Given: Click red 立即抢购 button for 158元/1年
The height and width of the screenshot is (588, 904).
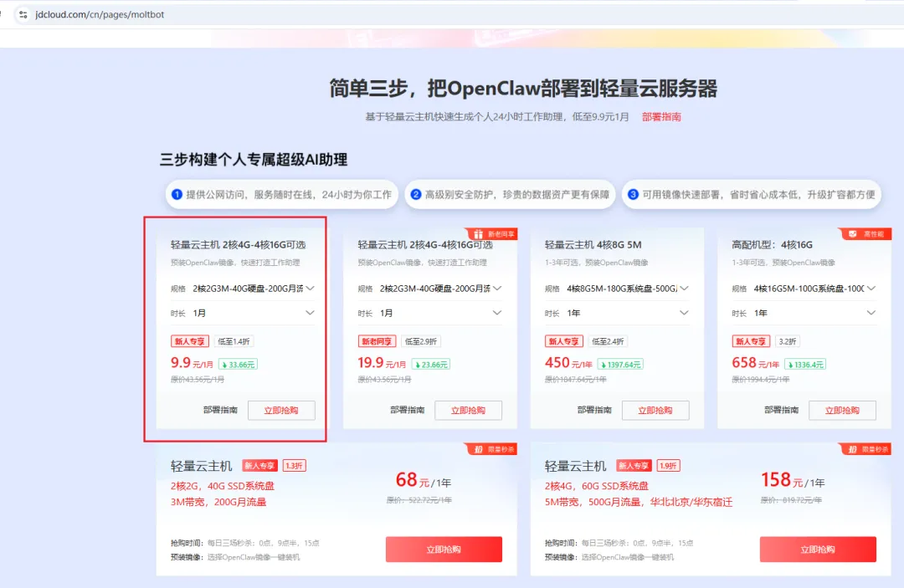Looking at the screenshot, I should coord(818,550).
